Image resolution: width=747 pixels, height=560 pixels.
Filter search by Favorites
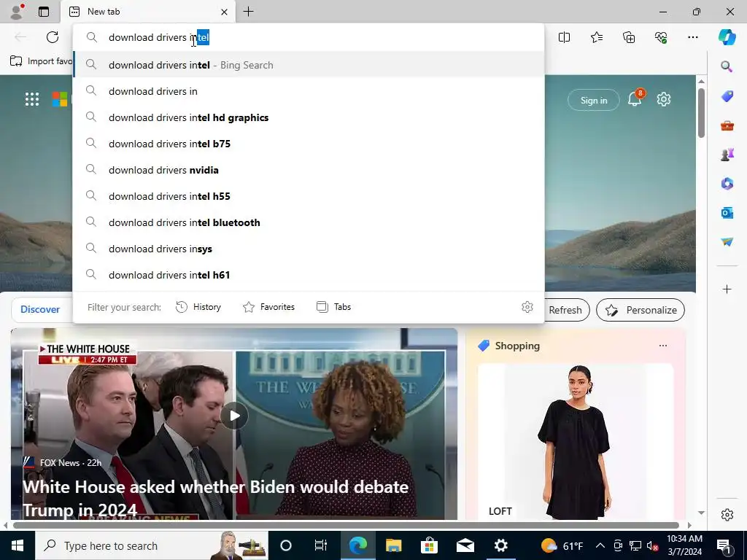(268, 307)
